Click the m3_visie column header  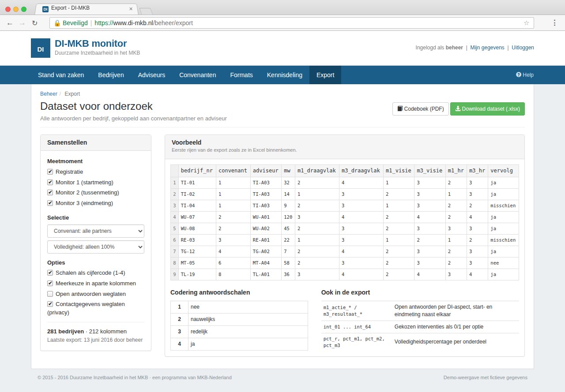(x=429, y=171)
